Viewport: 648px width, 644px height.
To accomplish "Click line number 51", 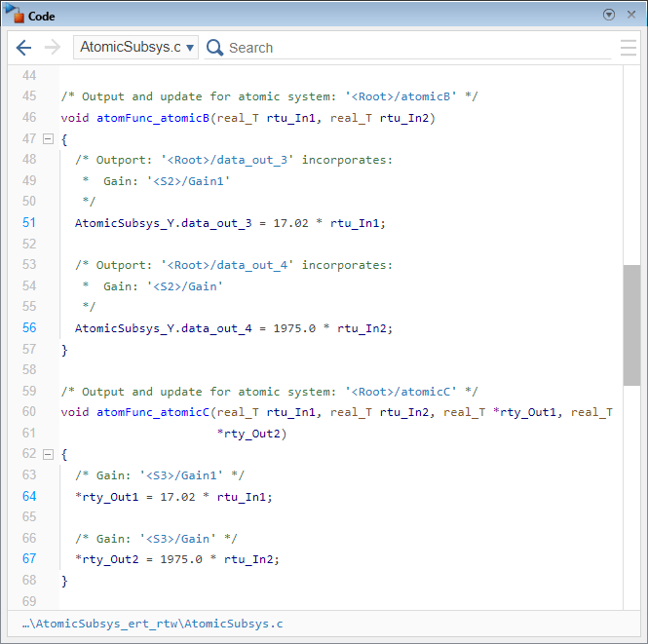I will [29, 222].
